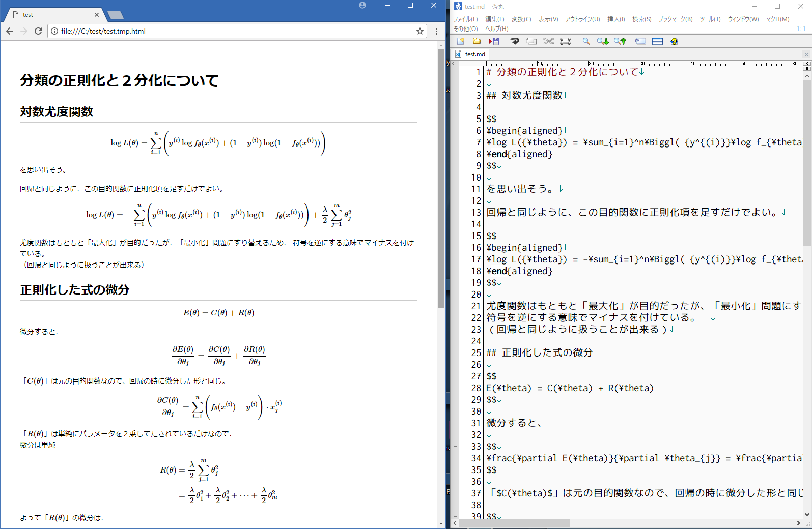This screenshot has width=812, height=529.
Task: Open the ファイル(F) menu
Action: [465, 19]
